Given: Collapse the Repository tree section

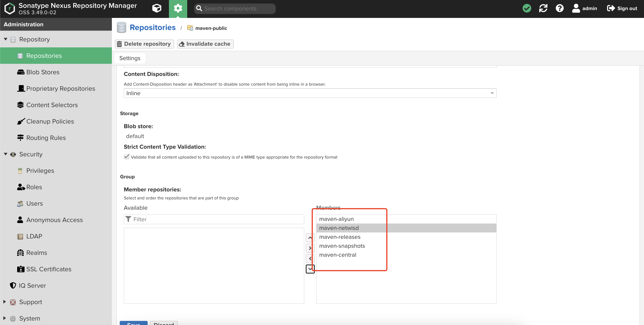Looking at the screenshot, I should (x=5, y=39).
